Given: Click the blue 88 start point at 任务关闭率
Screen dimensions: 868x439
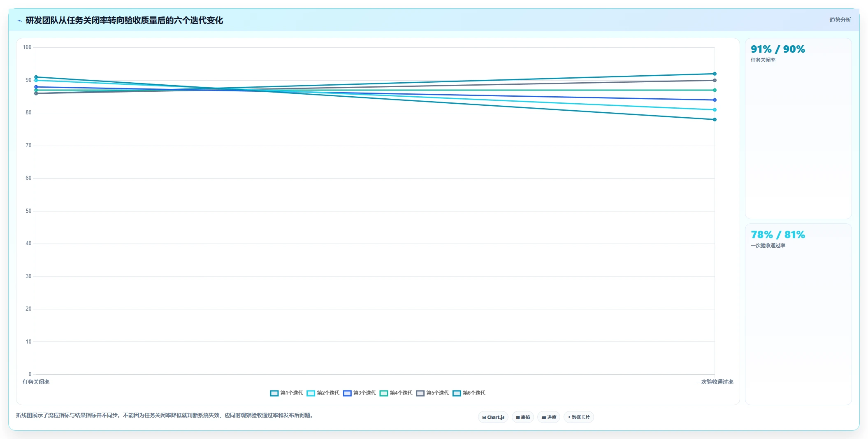Looking at the screenshot, I should (36, 87).
